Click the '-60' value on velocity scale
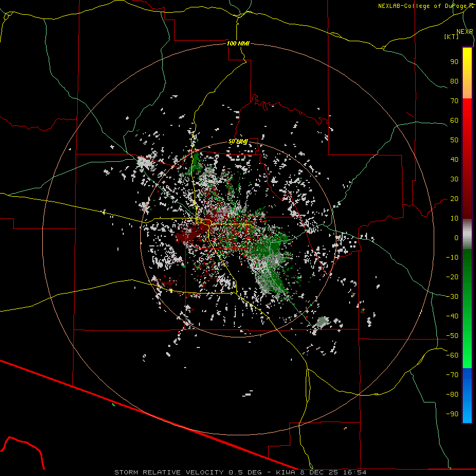Viewport: 476px width, 476px height. click(x=452, y=355)
